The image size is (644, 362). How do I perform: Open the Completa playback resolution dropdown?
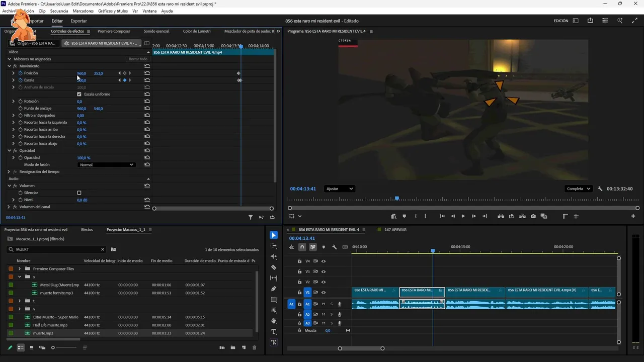579,189
